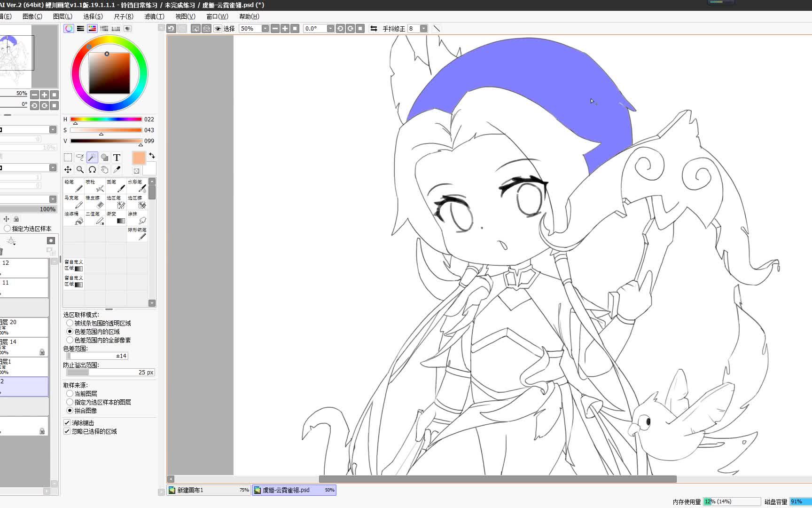
Task: Zoom in with toolbar plus button
Action: pos(285,29)
